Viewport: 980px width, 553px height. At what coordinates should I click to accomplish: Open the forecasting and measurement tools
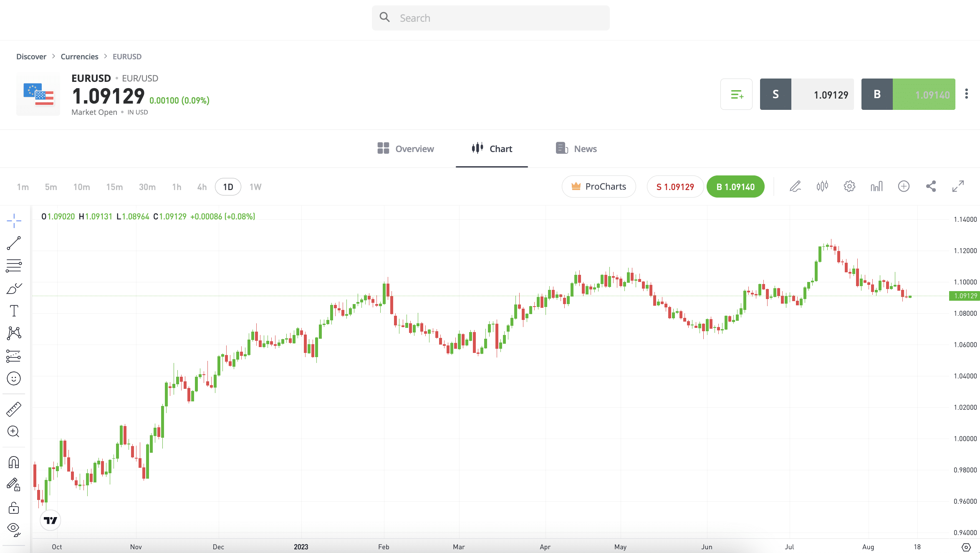(14, 356)
